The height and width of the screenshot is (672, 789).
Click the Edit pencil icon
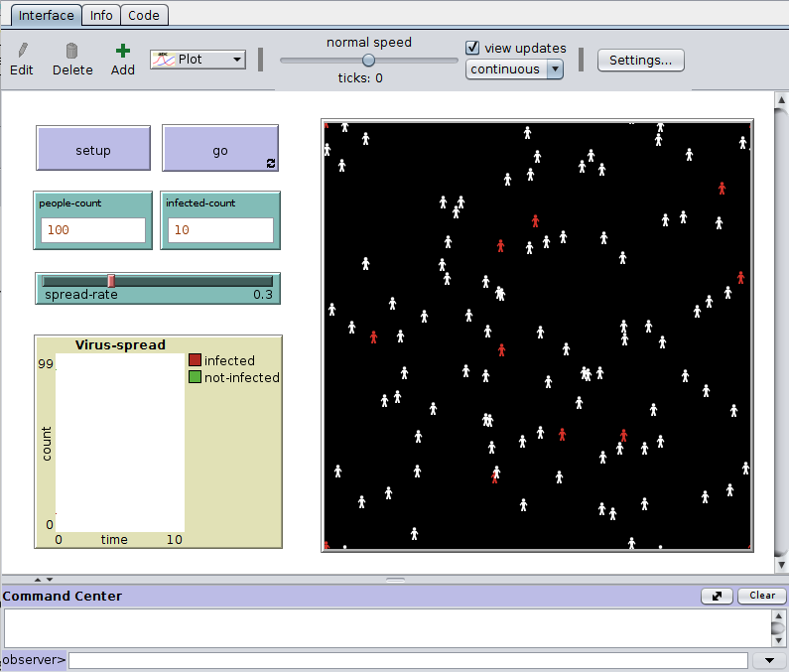[23, 51]
